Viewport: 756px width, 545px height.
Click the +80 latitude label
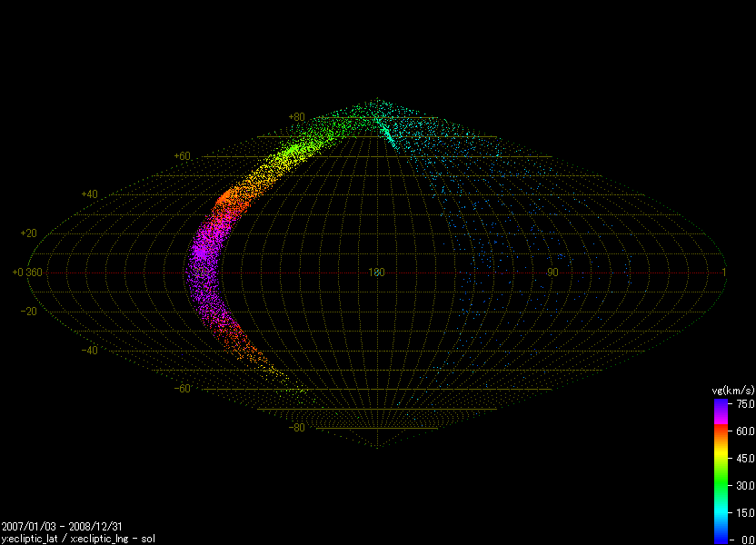tap(296, 117)
